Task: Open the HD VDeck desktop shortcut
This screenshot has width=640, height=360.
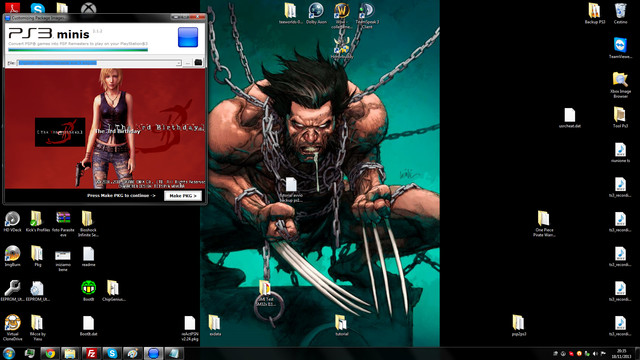Action: coord(12,222)
